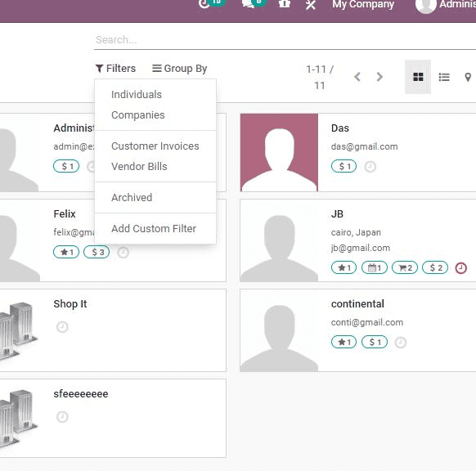The height and width of the screenshot is (471, 476).
Task: Click Administrator invoice dollar badge
Action: (x=66, y=166)
